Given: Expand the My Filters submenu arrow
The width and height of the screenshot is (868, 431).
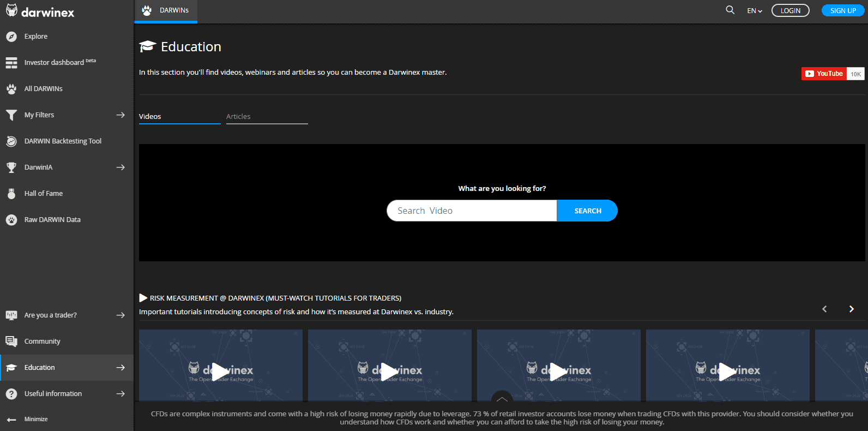Looking at the screenshot, I should [120, 115].
